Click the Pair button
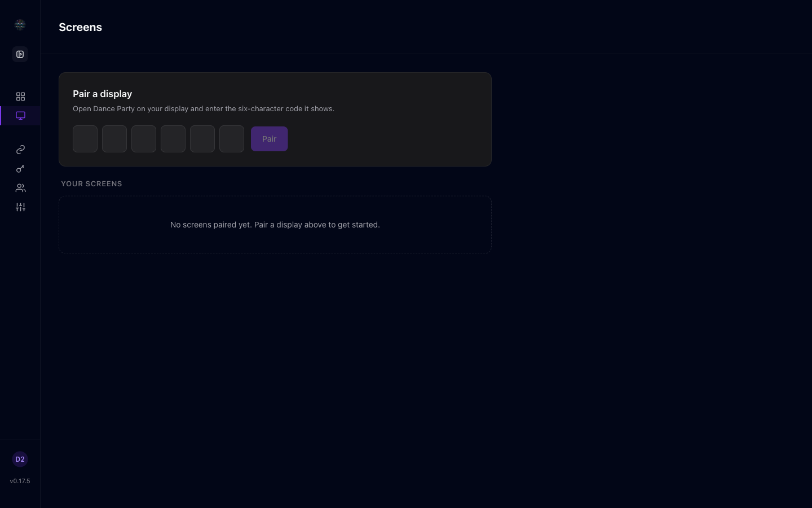Screen dimensions: 812x508 270,139
